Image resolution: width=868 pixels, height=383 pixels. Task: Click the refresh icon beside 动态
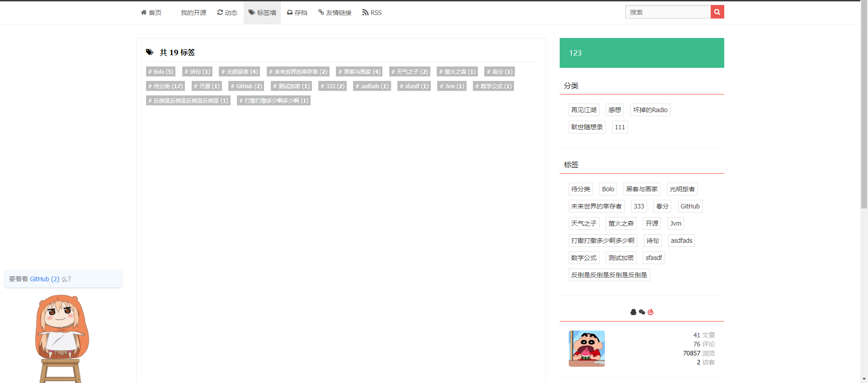220,12
